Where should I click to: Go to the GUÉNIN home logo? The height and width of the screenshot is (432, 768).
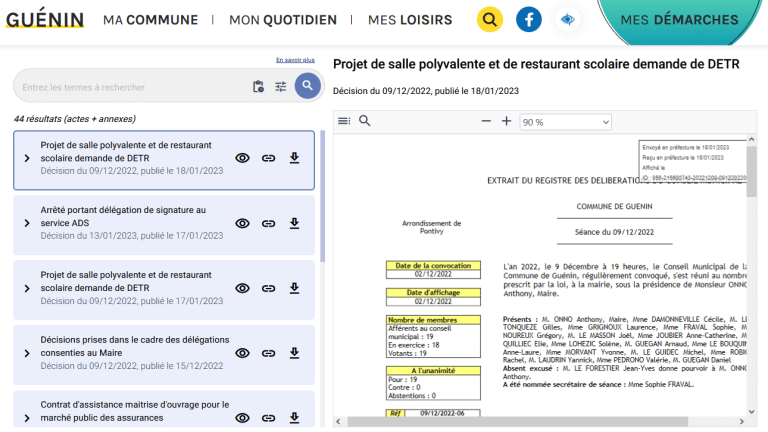click(45, 19)
